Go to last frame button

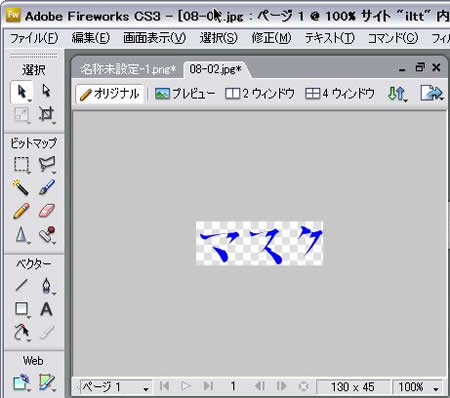pyautogui.click(x=208, y=386)
